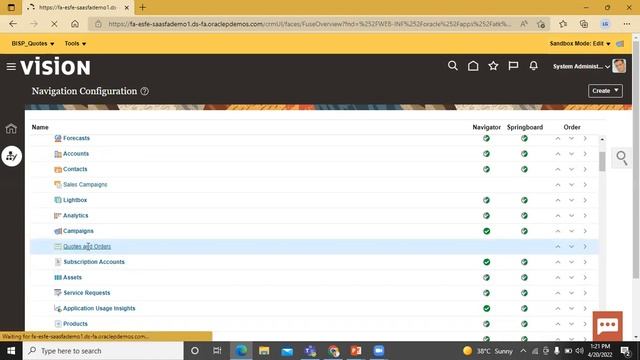Move Lightbox row down
The width and height of the screenshot is (640, 360).
coord(571,200)
